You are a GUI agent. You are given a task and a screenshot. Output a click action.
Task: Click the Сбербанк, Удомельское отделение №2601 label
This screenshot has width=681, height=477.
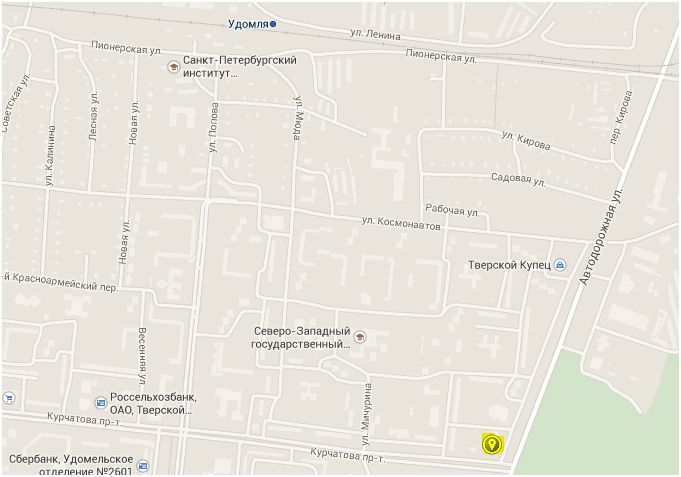[71, 465]
